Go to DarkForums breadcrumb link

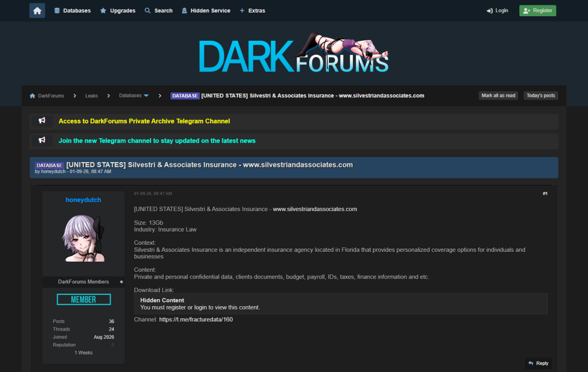coord(51,96)
